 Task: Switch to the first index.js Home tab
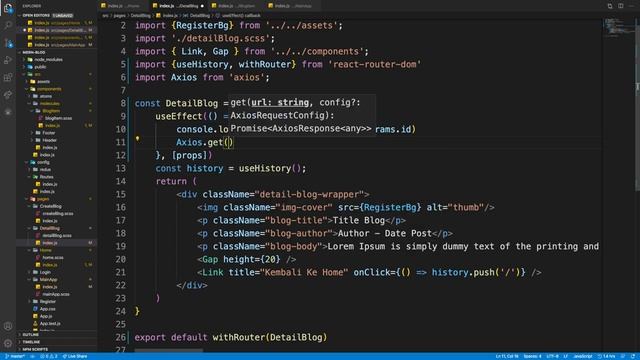(122, 6)
